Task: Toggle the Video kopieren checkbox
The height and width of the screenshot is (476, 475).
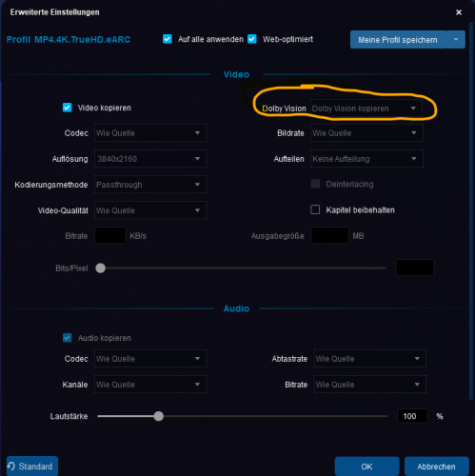Action: click(x=68, y=108)
